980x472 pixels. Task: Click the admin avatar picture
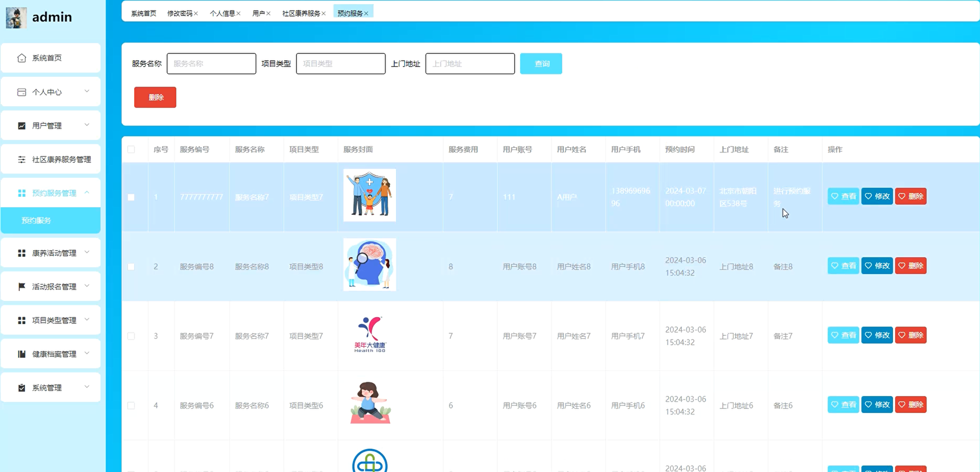point(16,18)
